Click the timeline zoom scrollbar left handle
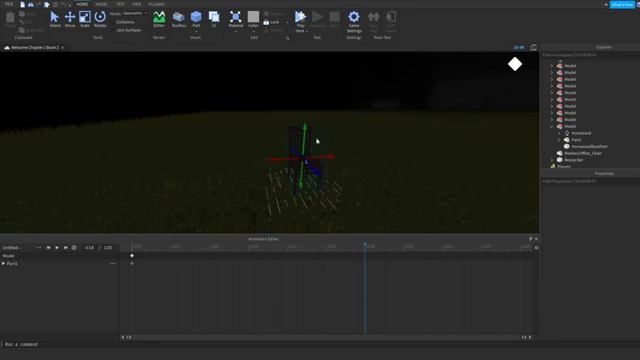 pyautogui.click(x=128, y=337)
